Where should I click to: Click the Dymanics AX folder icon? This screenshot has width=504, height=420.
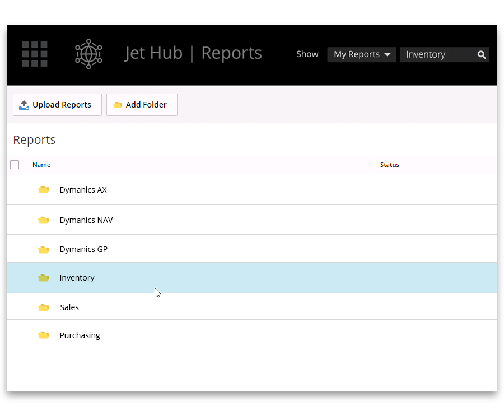43,190
